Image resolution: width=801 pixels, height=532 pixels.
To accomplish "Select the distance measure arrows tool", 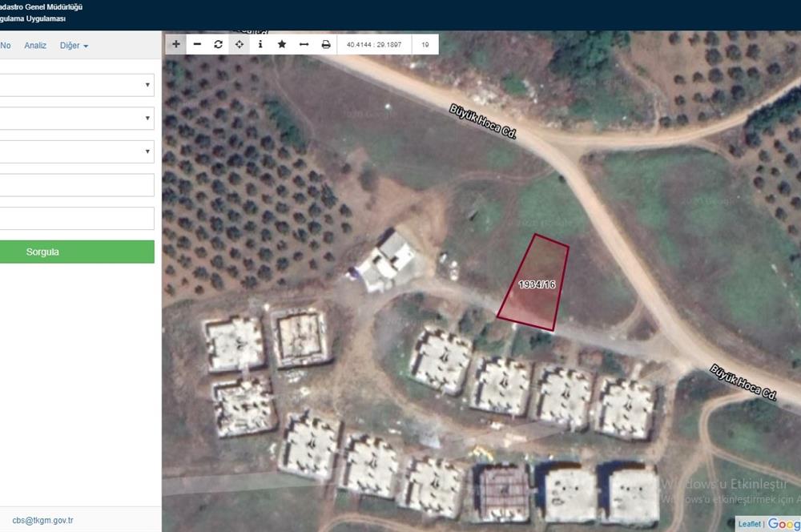I will (304, 45).
